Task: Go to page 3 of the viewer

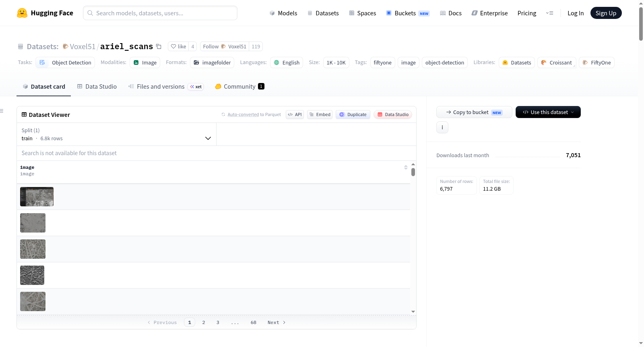Action: 218,322
